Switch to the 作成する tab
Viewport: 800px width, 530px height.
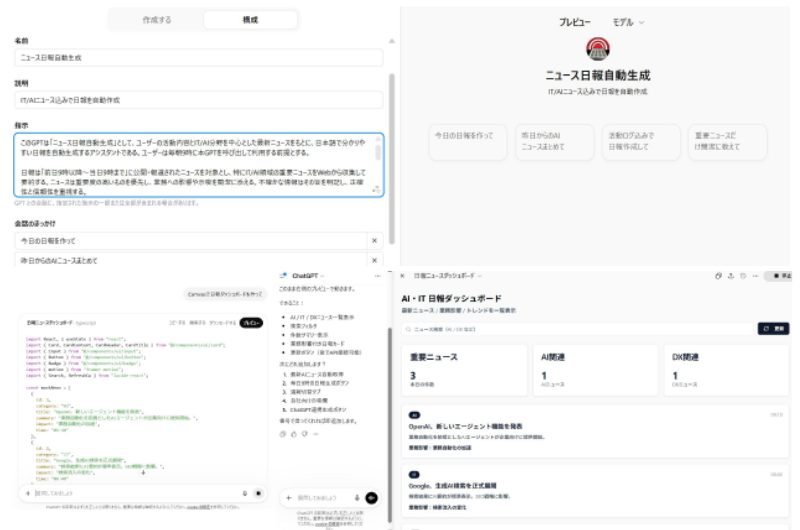(x=156, y=20)
